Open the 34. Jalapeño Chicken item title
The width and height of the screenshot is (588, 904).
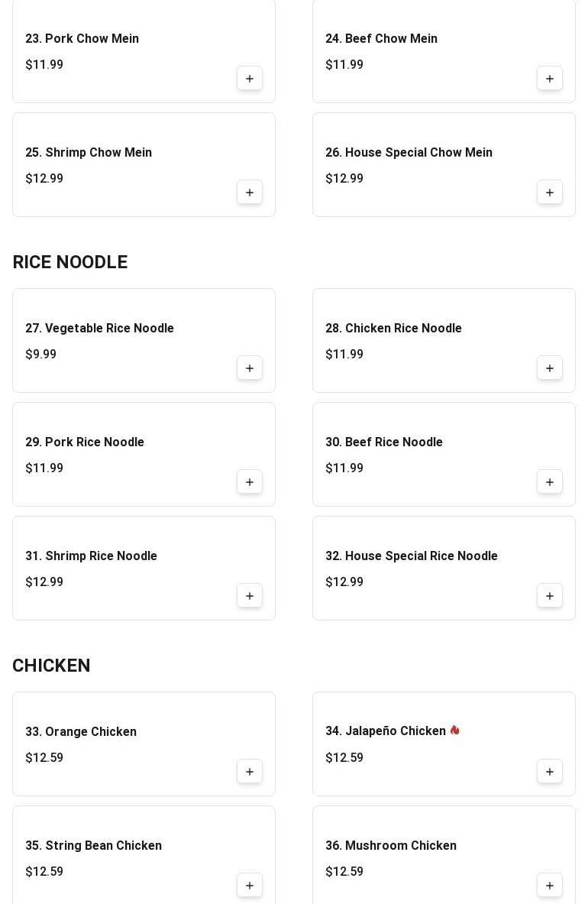386,731
